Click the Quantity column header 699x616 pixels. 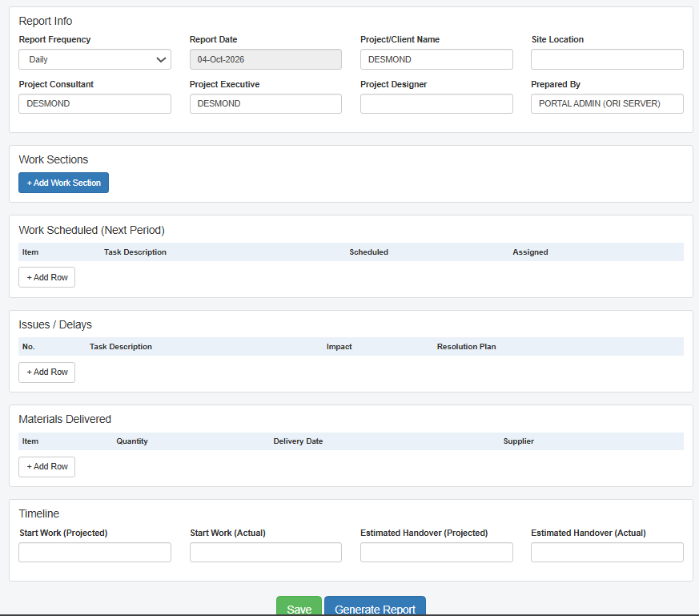132,441
